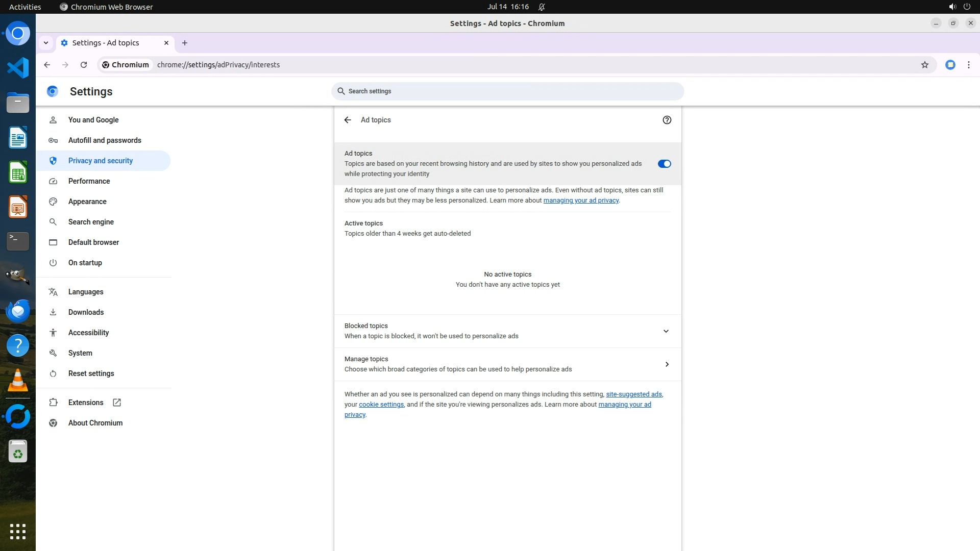
Task: Click the Ad topics help icon
Action: tap(667, 120)
